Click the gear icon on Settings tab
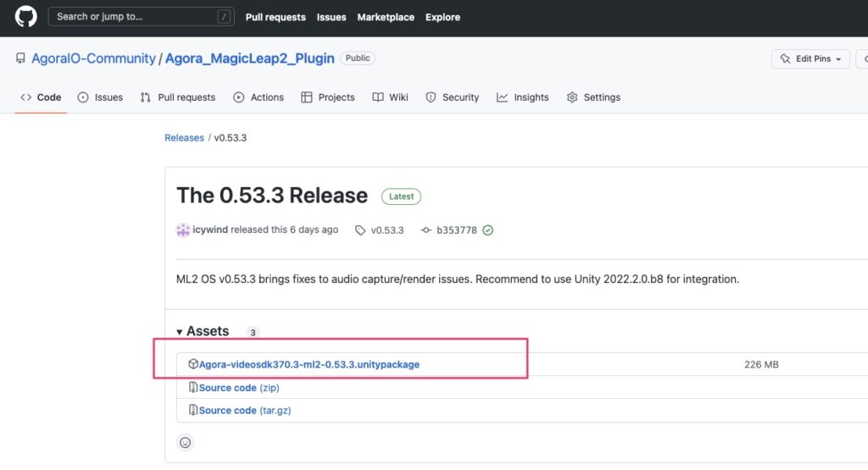Screen dimensions: 868x470 572,97
